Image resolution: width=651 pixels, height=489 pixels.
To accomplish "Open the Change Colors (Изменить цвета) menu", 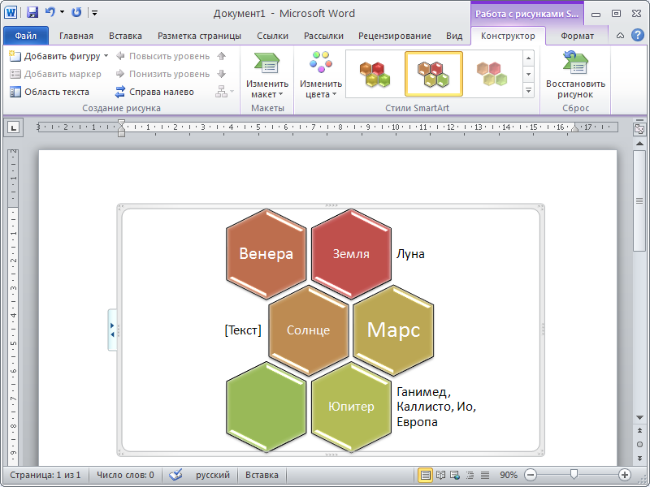I will tap(320, 74).
